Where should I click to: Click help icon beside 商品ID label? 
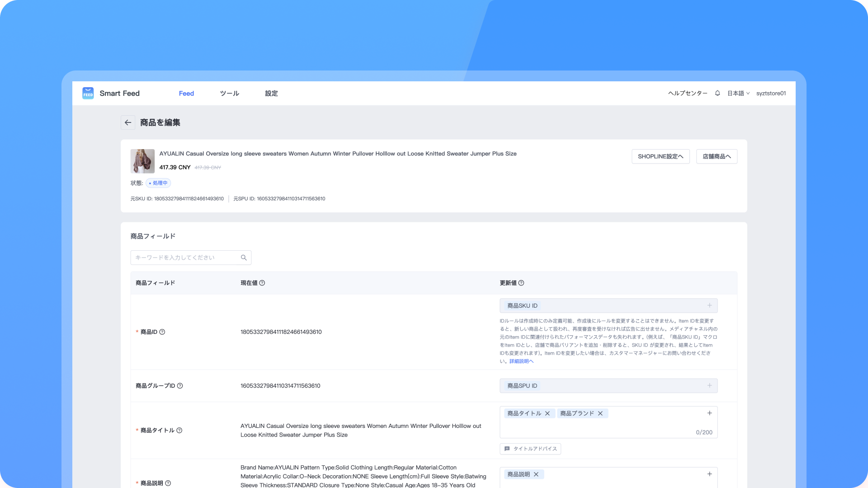[162, 332]
